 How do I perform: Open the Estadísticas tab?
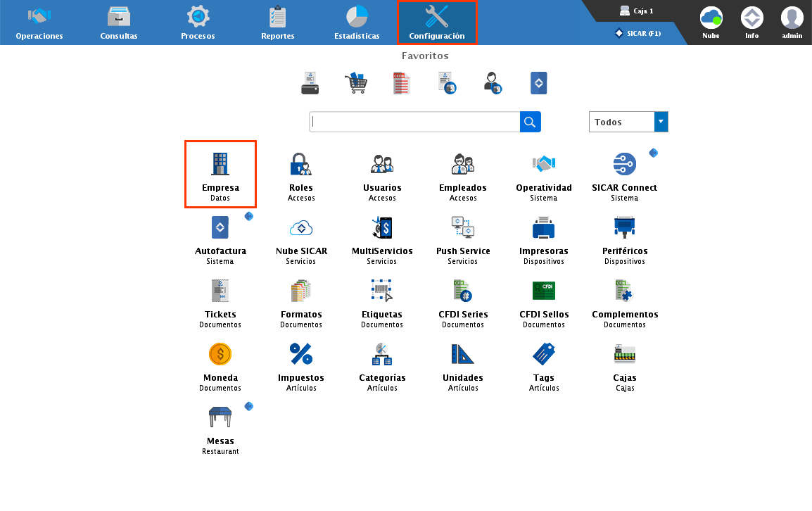(x=357, y=23)
